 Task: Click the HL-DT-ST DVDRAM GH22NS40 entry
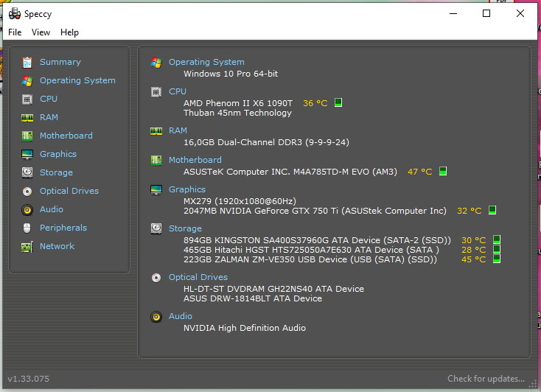[x=273, y=289]
